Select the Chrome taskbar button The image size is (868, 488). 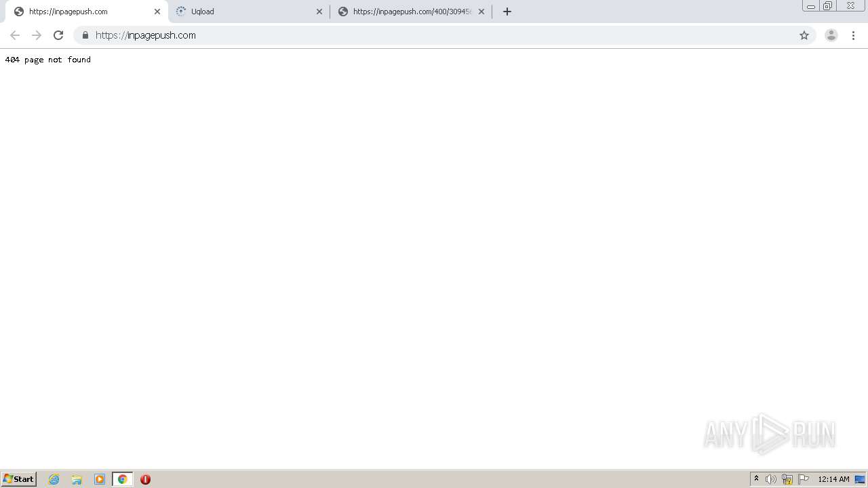[122, 479]
